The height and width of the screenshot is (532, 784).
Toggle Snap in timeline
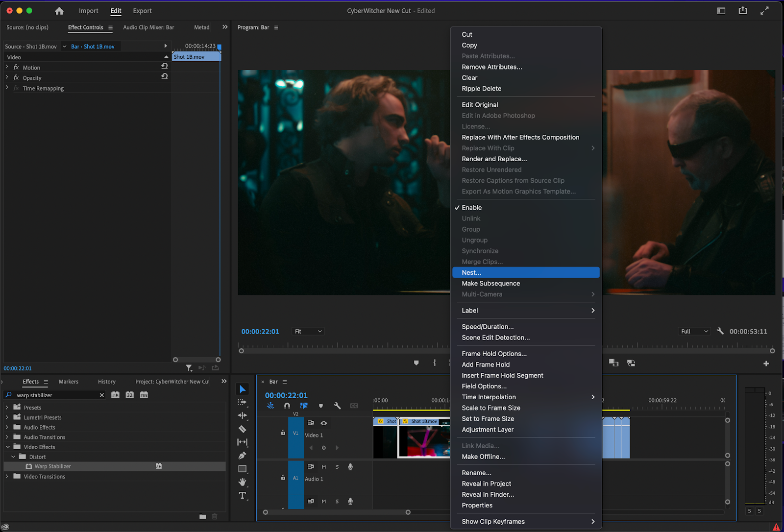click(x=287, y=406)
